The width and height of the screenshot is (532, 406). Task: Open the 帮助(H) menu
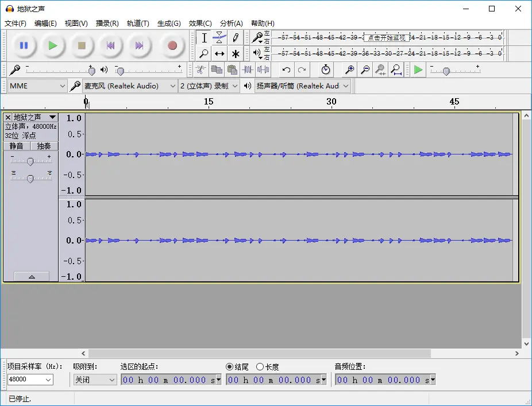[x=263, y=24]
